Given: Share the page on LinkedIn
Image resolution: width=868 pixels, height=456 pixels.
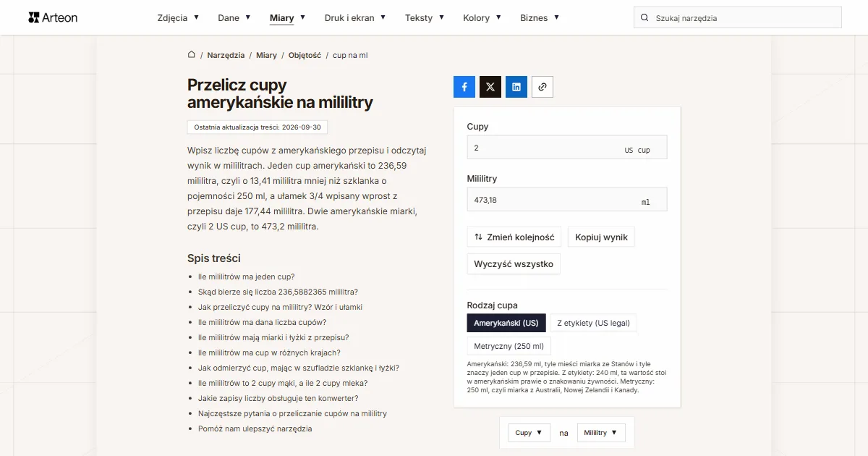Looking at the screenshot, I should pos(516,87).
